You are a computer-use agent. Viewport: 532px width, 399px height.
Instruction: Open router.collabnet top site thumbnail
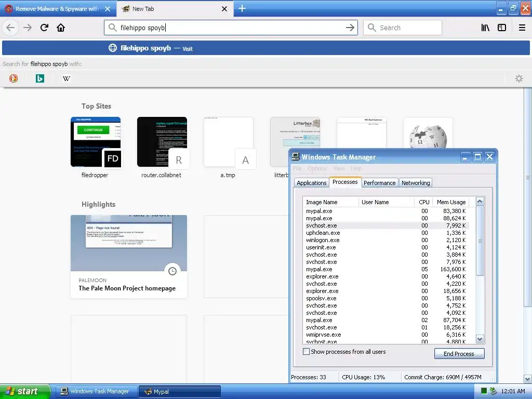(x=162, y=142)
